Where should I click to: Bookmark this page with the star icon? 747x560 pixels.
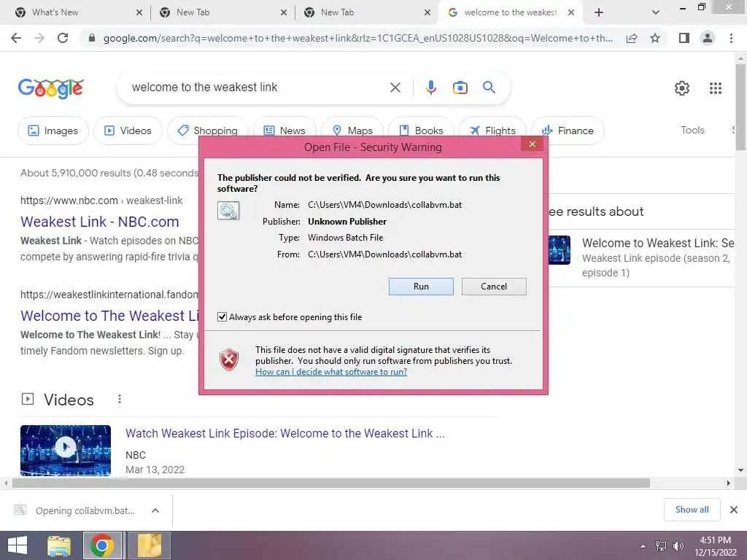coord(655,38)
